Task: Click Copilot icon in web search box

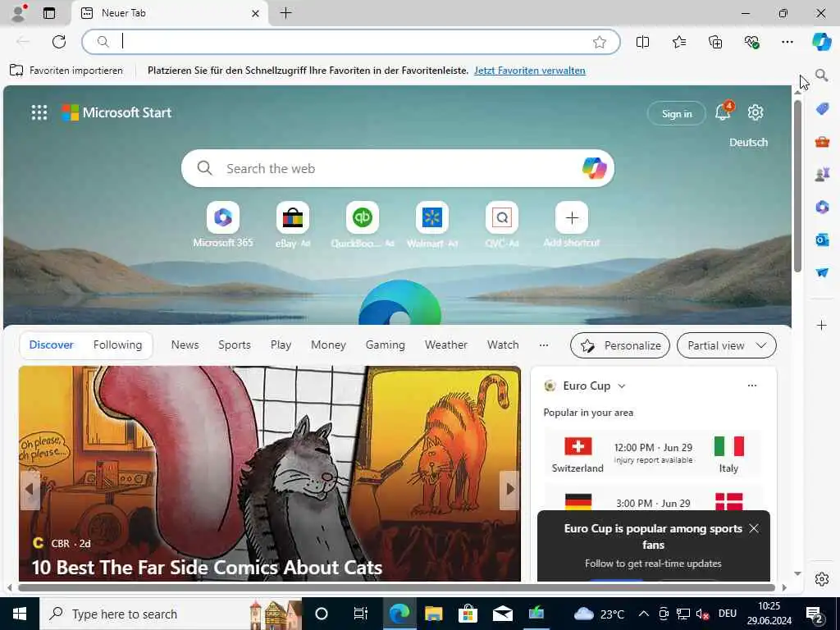Action: (594, 168)
